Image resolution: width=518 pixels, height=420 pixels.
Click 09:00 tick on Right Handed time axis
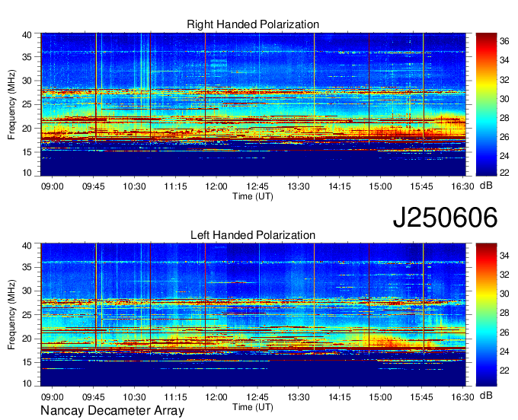(x=53, y=186)
